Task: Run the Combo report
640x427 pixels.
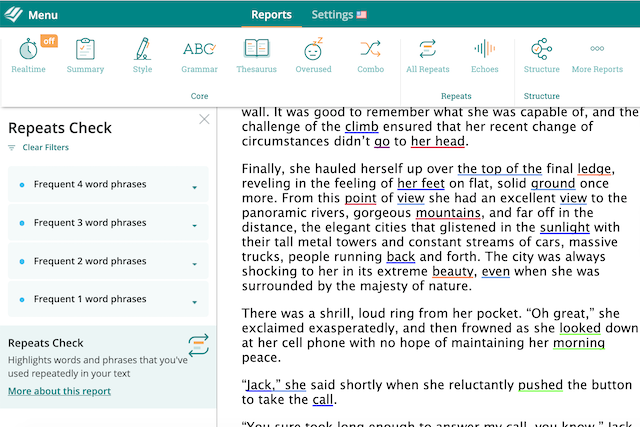Action: pyautogui.click(x=371, y=56)
